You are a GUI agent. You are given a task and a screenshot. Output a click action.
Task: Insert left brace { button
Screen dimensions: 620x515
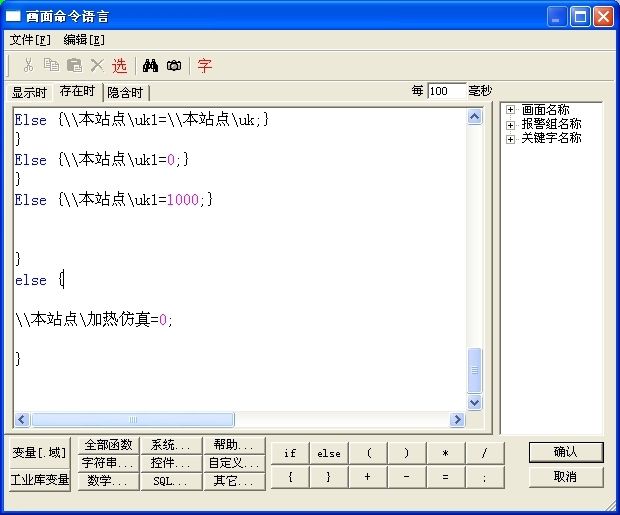coord(290,477)
